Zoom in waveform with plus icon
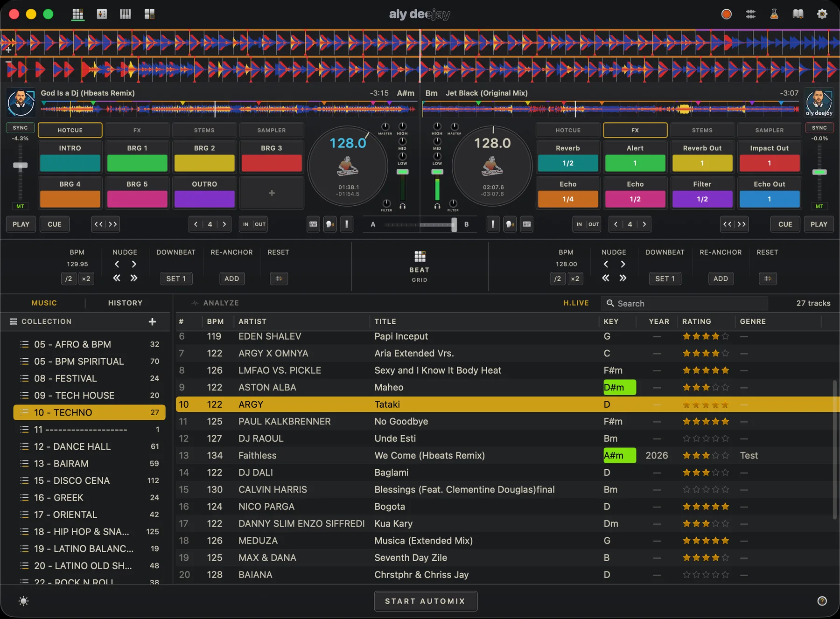This screenshot has height=619, width=840. click(x=8, y=49)
